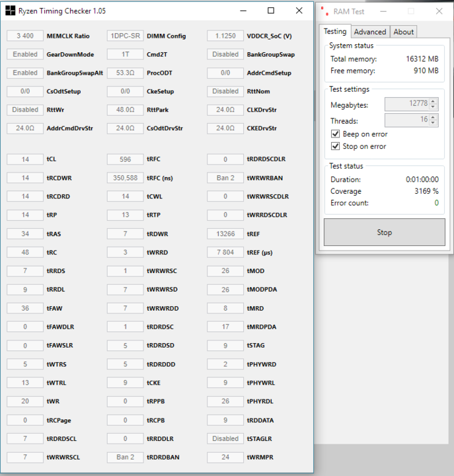Select the tRTP value 13
The height and width of the screenshot is (476, 454).
[126, 215]
